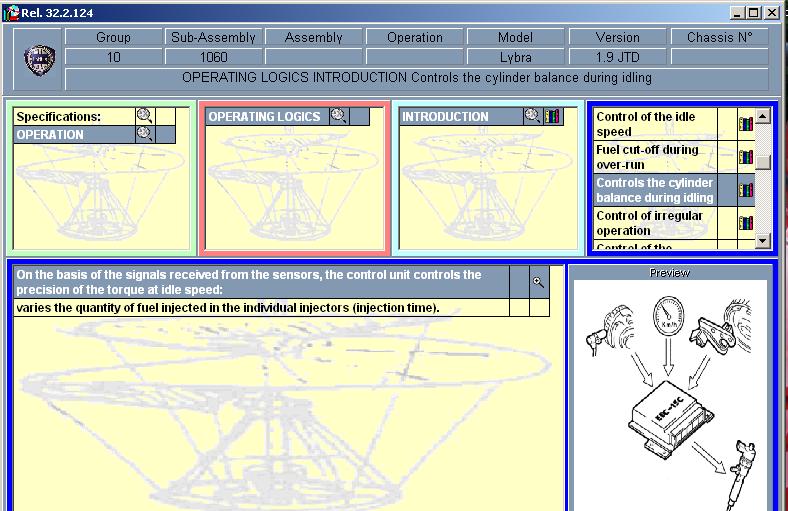
Task: Open the magnifier next to OPERATING LOGICS
Action: point(338,116)
